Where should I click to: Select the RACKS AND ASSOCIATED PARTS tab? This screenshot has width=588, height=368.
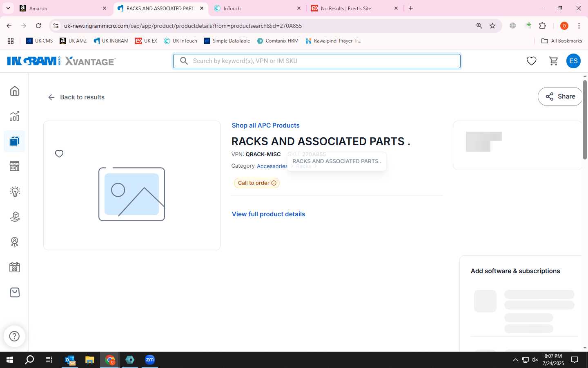pyautogui.click(x=160, y=8)
